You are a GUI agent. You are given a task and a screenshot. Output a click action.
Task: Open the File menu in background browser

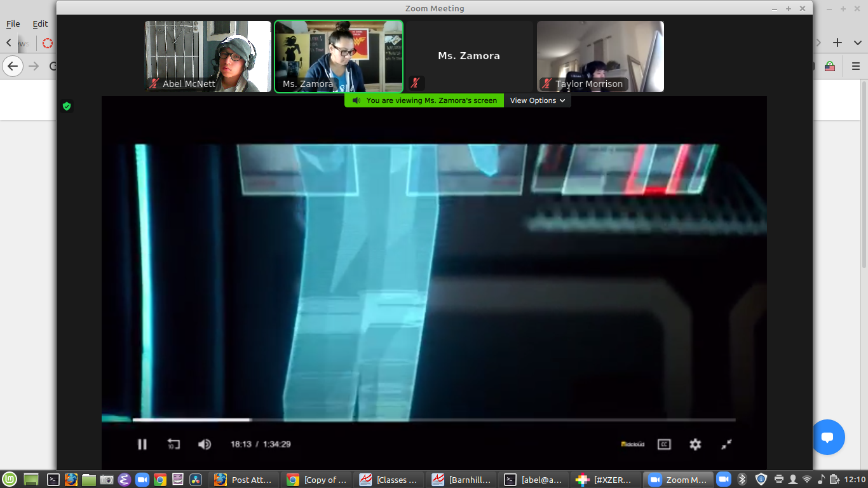[x=13, y=24]
